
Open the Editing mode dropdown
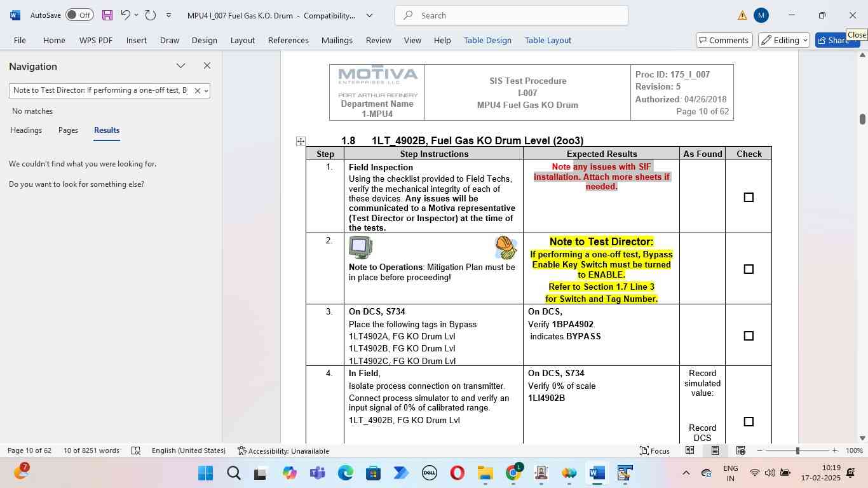(784, 40)
